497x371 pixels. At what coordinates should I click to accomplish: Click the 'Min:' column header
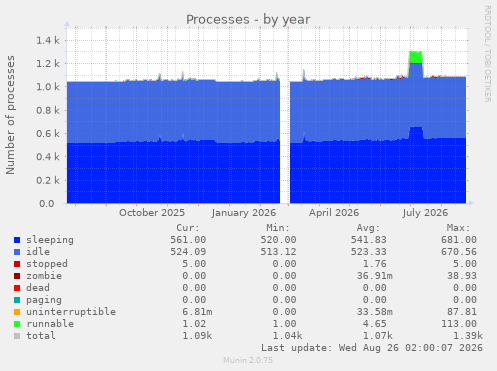(x=278, y=228)
